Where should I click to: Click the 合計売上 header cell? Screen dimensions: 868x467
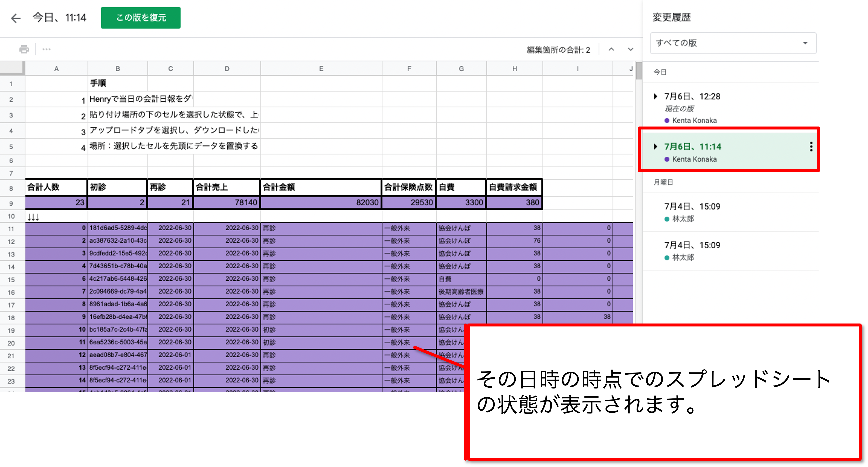point(227,187)
